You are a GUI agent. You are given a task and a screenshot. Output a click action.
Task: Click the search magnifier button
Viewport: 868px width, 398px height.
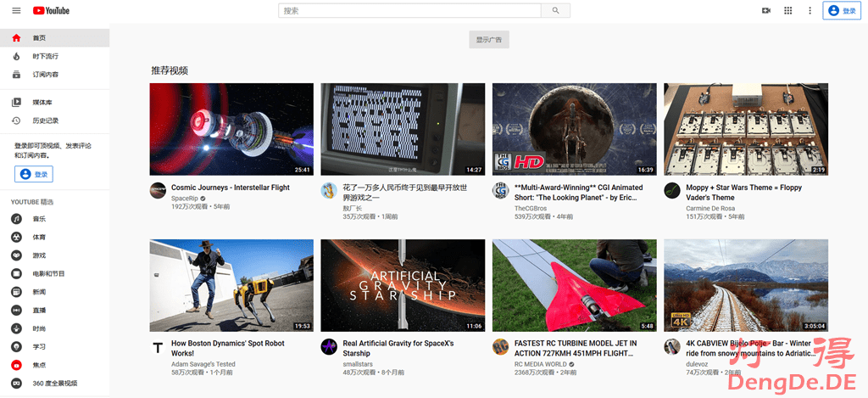pos(555,11)
